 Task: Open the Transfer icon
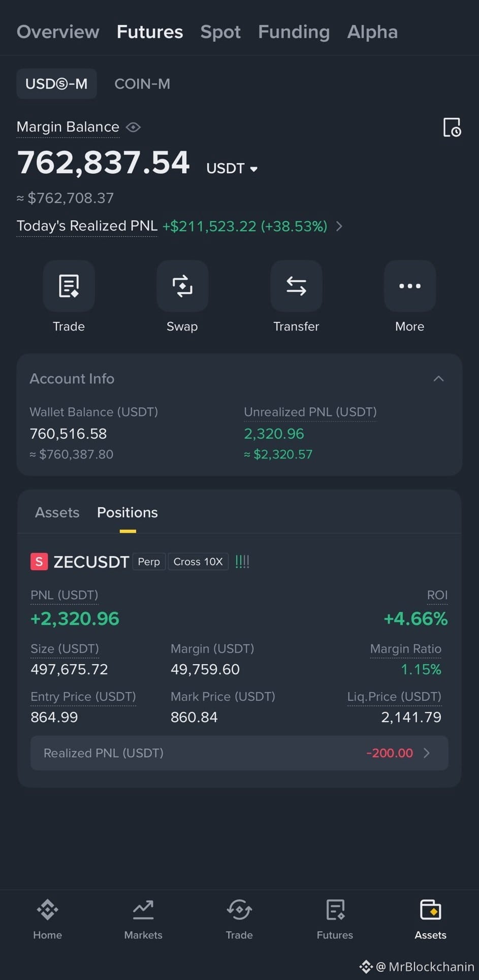point(296,286)
